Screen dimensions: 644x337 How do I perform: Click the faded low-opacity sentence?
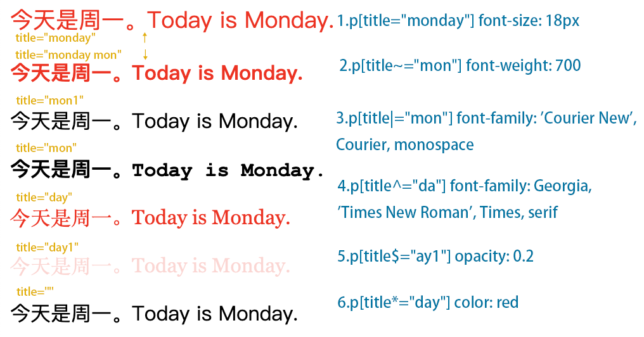pos(150,265)
